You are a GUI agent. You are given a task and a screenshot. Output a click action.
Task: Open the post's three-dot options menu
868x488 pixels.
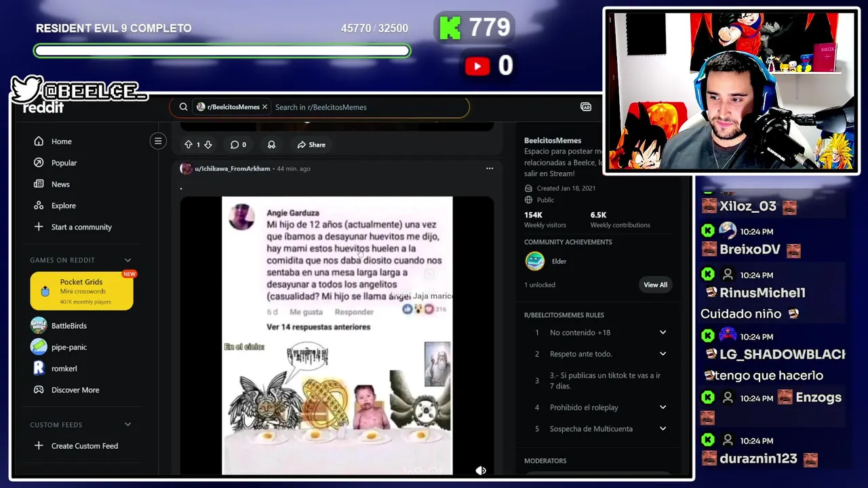(x=490, y=169)
